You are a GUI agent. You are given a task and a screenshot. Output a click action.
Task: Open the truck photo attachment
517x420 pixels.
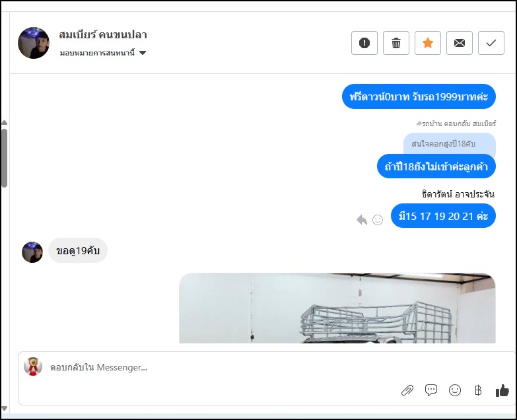[337, 308]
